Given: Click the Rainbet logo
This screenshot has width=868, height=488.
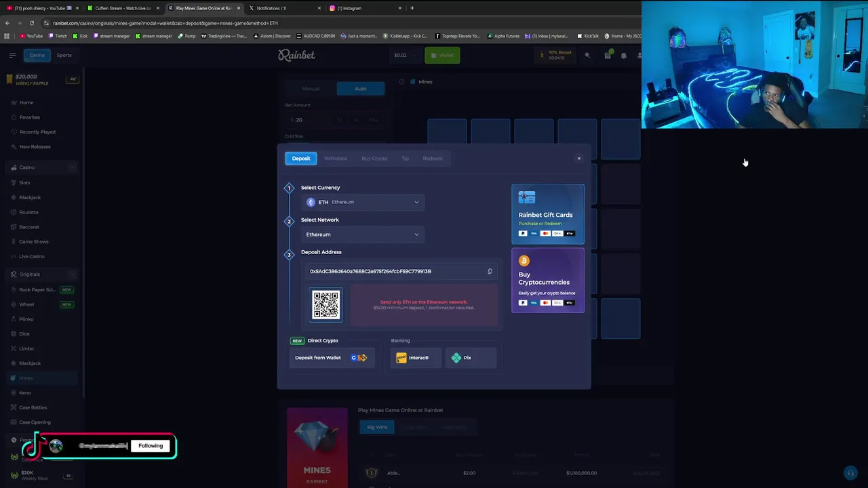Looking at the screenshot, I should (x=296, y=55).
